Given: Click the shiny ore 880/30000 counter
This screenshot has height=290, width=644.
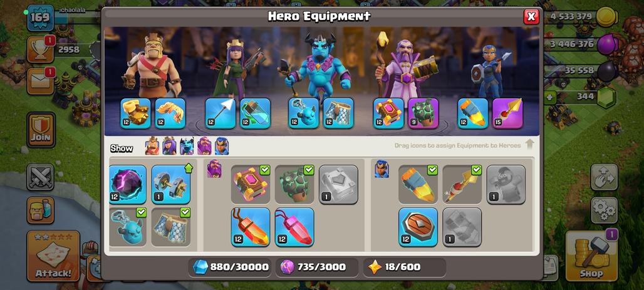Looking at the screenshot, I should [x=230, y=267].
